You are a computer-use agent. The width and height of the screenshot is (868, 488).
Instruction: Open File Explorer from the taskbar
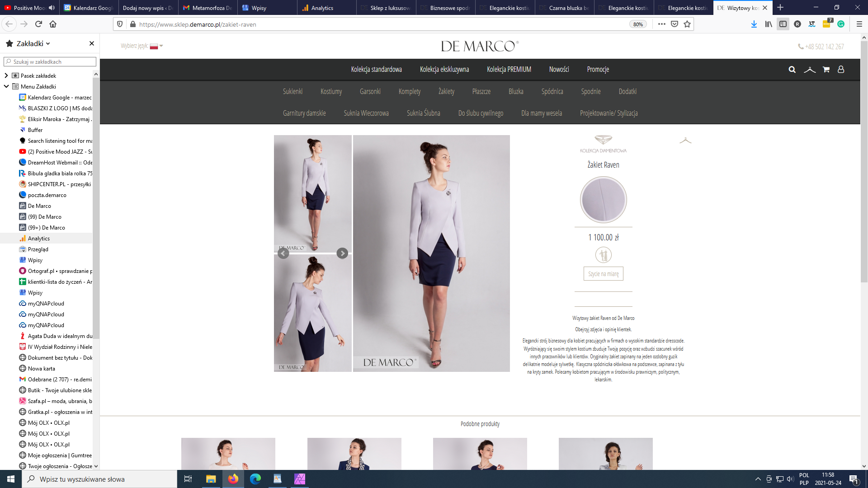[x=211, y=479]
